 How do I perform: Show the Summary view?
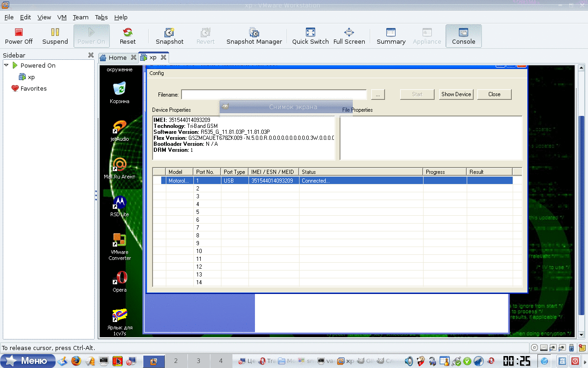tap(391, 36)
